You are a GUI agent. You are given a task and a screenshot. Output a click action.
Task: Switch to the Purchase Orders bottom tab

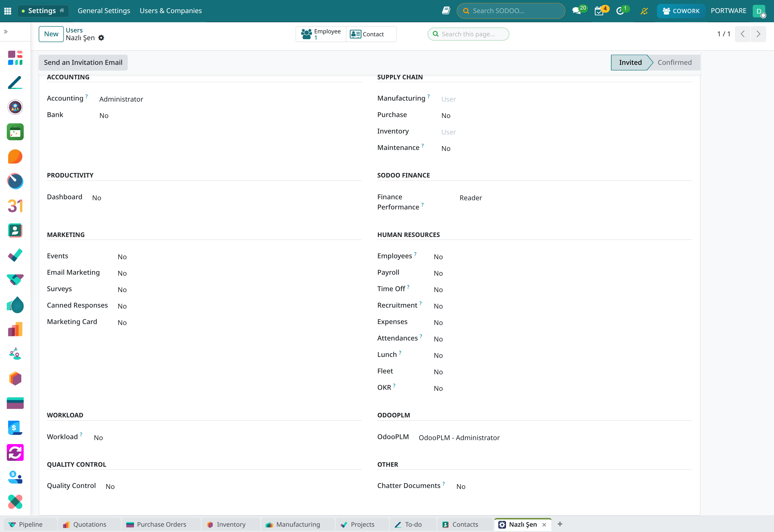(x=161, y=524)
